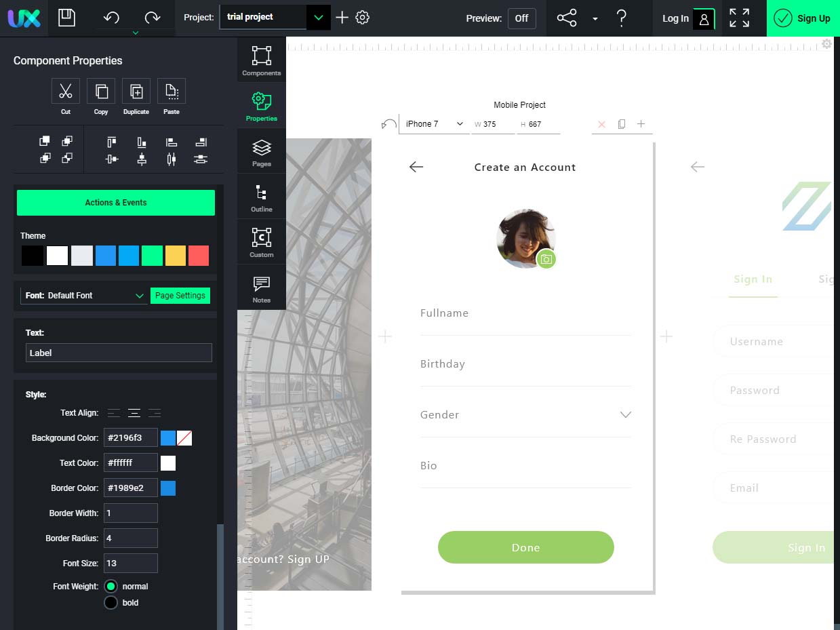Pick the green theme color swatch
Image resolution: width=840 pixels, height=630 pixels.
pos(151,256)
